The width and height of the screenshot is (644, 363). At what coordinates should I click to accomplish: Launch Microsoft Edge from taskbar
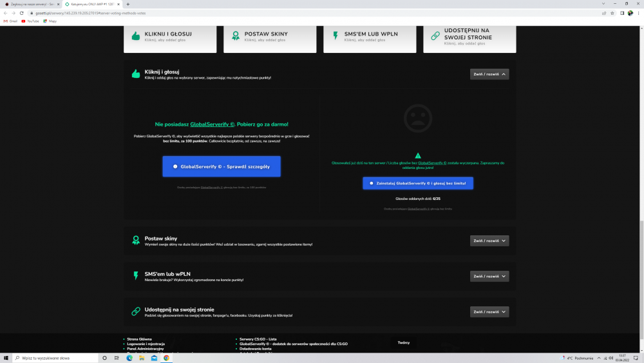pyautogui.click(x=129, y=358)
